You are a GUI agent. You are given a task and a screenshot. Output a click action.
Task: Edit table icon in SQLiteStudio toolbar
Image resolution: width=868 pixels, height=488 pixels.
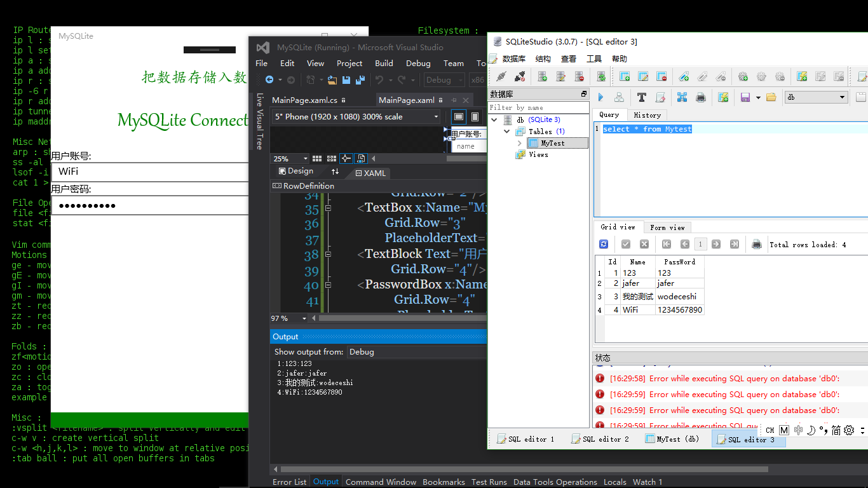pos(642,76)
